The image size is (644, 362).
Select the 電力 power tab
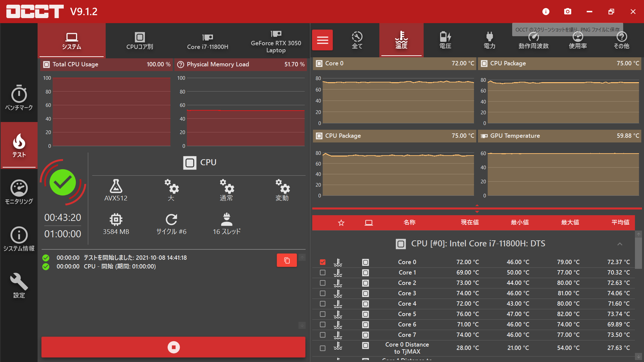(x=489, y=40)
